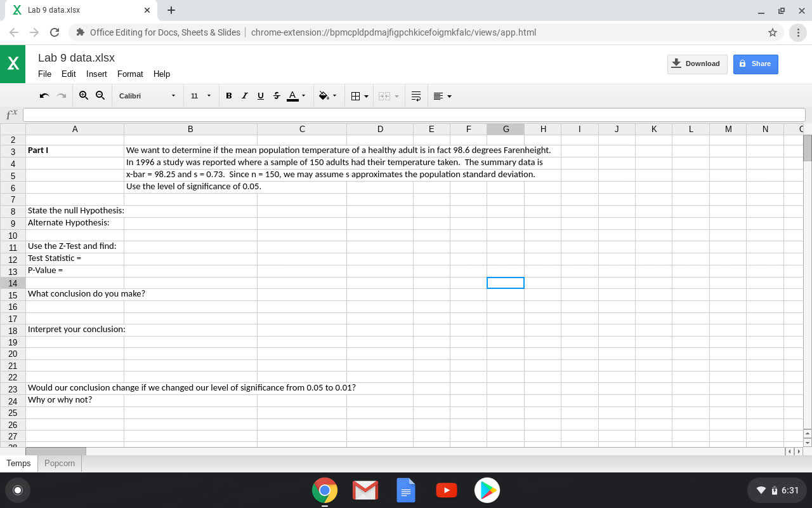Enable text wrapping
Image resolution: width=812 pixels, height=508 pixels.
click(416, 95)
